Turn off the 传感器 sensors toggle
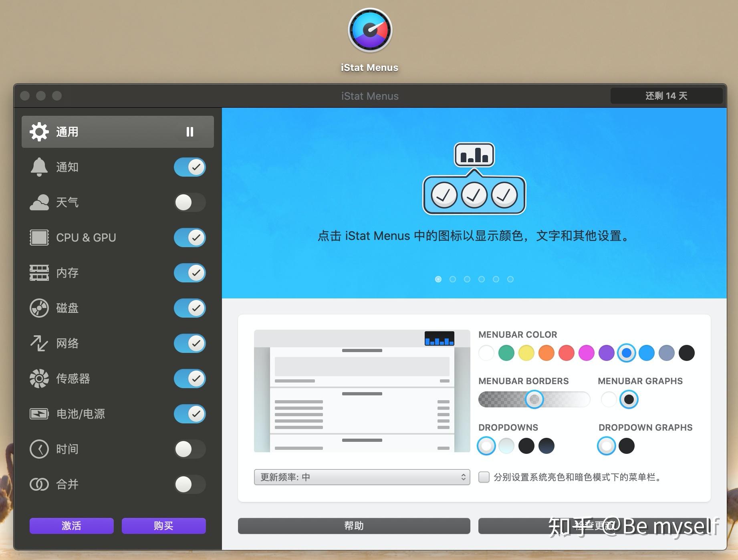 pyautogui.click(x=190, y=379)
